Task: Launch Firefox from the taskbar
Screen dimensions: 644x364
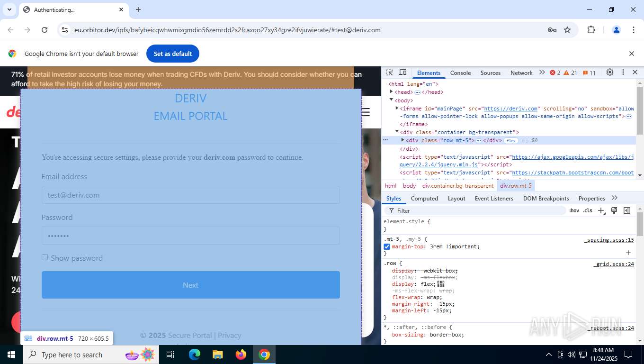Action: point(241,355)
